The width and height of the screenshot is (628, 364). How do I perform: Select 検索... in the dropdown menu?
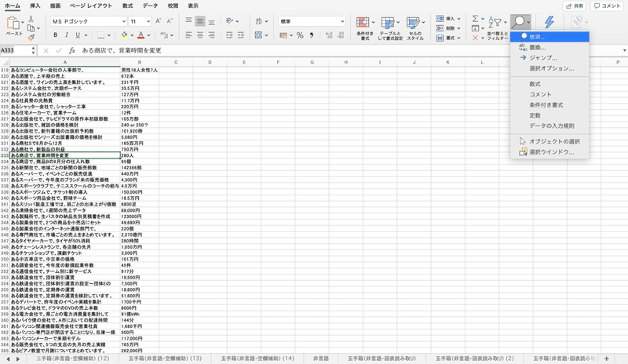click(x=549, y=37)
